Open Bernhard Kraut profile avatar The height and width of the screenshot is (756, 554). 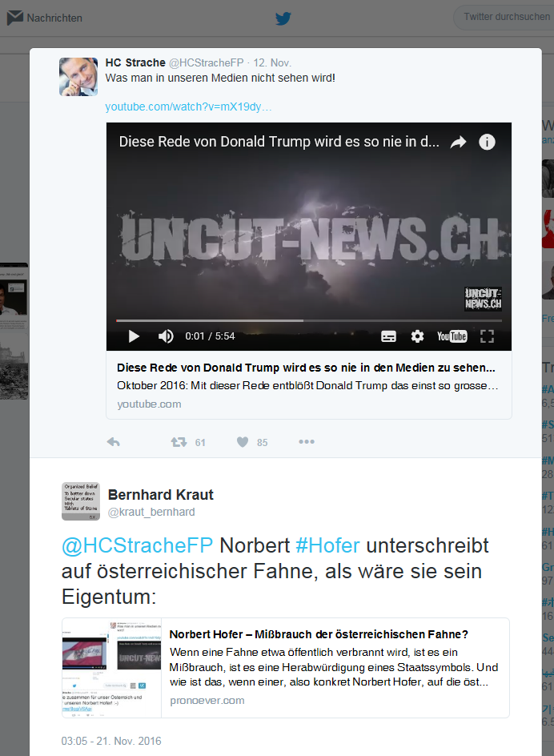(81, 501)
